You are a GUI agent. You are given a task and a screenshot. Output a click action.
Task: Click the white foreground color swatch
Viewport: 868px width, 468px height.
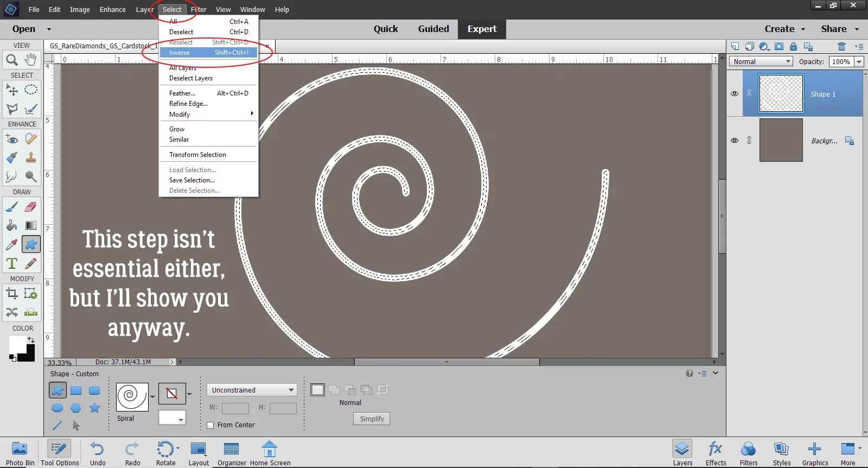tap(17, 344)
